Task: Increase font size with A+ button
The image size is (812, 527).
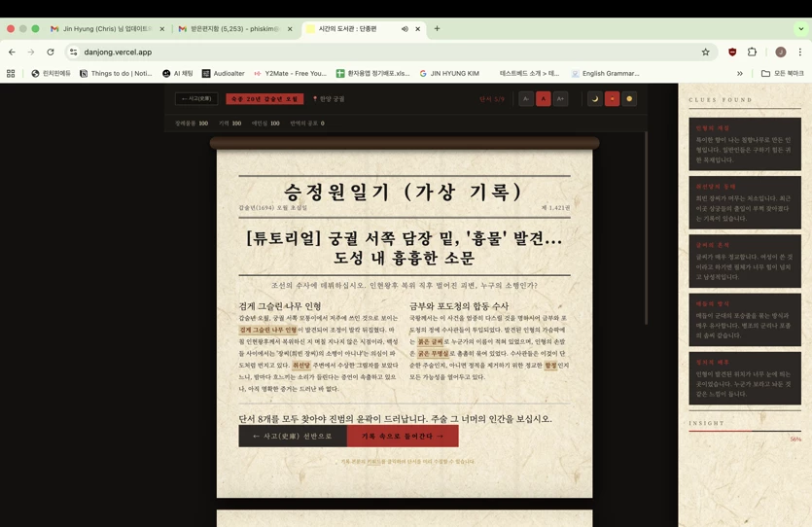Action: [x=560, y=99]
